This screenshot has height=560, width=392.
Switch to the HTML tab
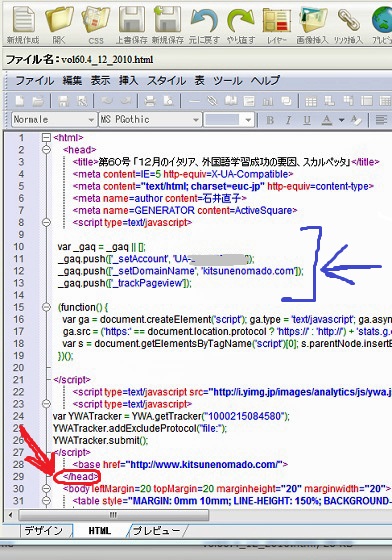pyautogui.click(x=100, y=531)
